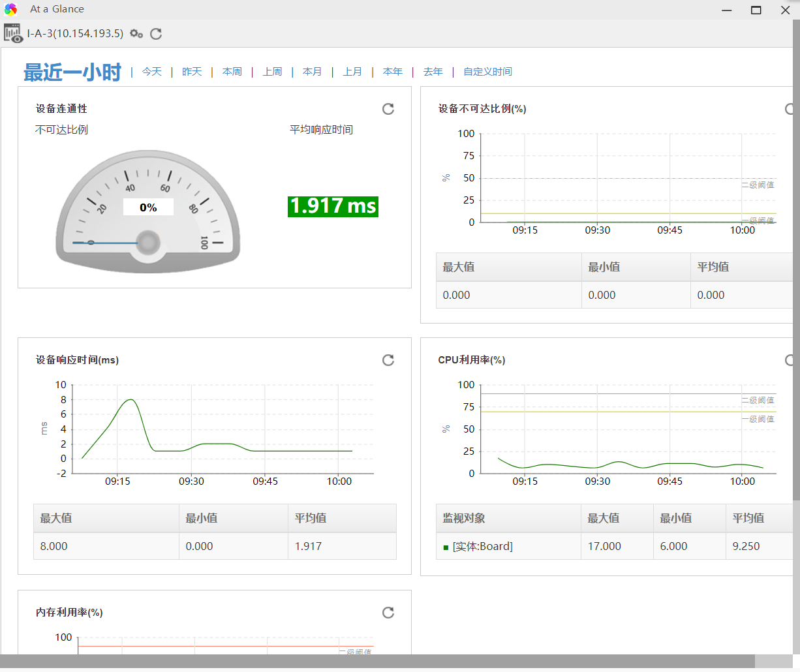The image size is (800, 672).
Task: Click the refresh icon next to device name
Action: [x=156, y=34]
